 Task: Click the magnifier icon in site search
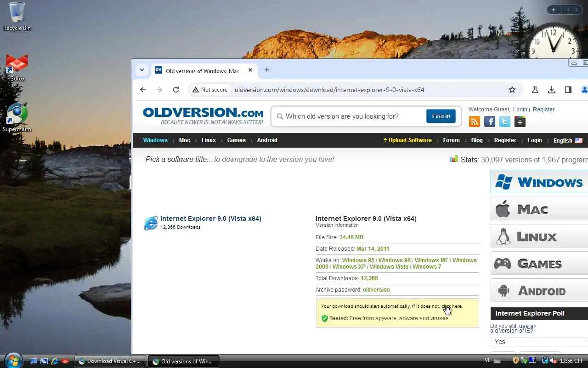click(280, 116)
